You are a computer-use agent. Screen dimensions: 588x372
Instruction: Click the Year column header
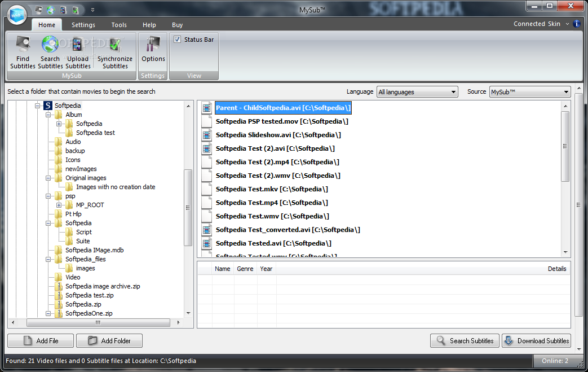click(266, 269)
